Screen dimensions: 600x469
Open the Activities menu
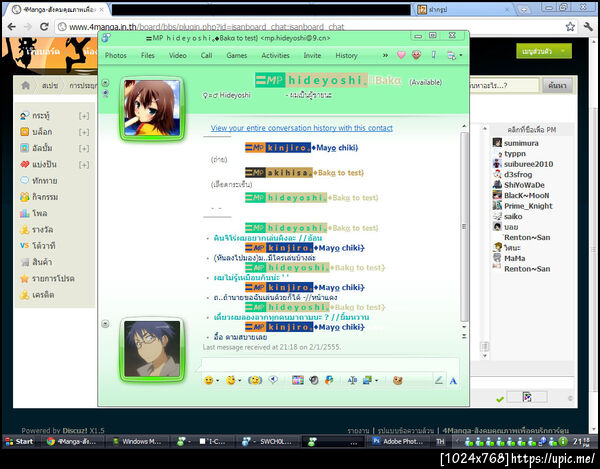276,55
